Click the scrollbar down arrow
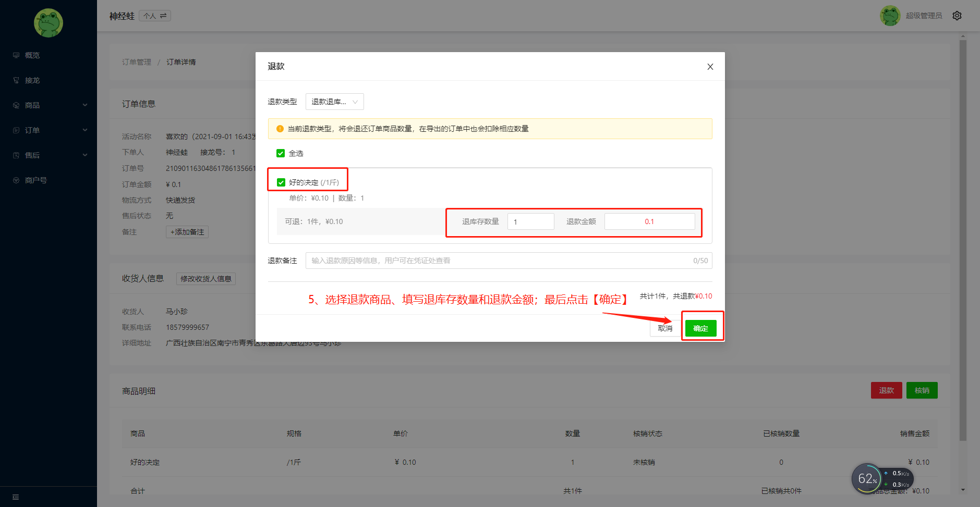 pos(963,490)
